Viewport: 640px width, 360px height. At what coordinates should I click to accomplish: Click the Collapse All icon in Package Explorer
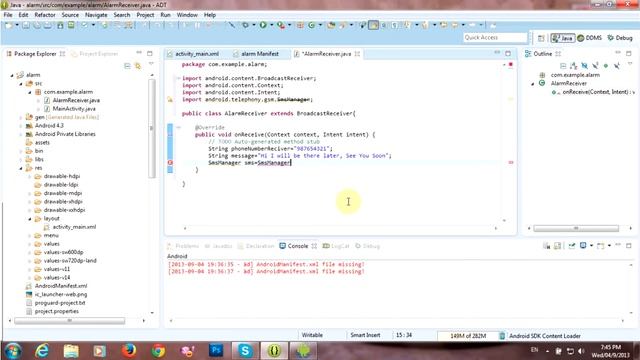coord(127,66)
